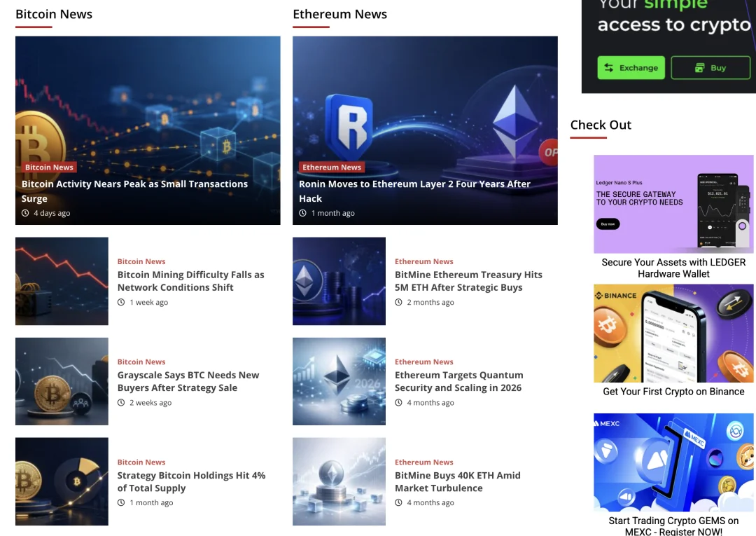Screen dimensions: 756x536
Task: Click the 1 week ago timestamp text
Action: 149,302
